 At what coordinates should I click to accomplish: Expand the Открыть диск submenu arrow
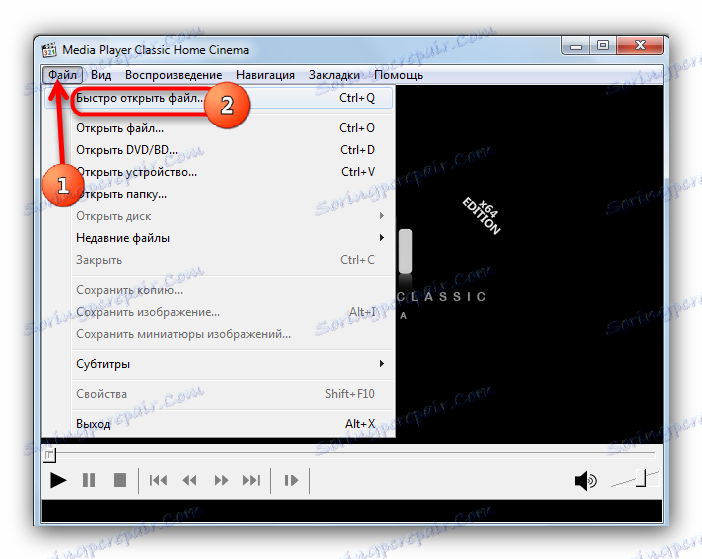tap(381, 216)
